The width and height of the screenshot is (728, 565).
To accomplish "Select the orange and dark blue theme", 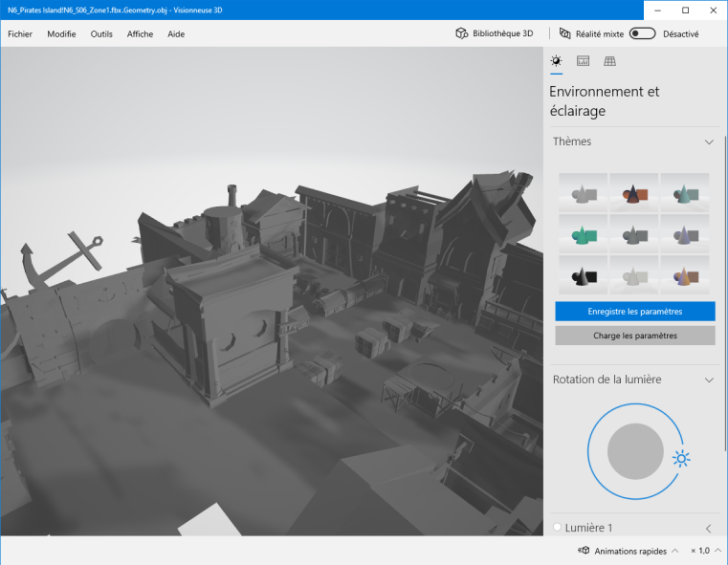I will tap(633, 192).
